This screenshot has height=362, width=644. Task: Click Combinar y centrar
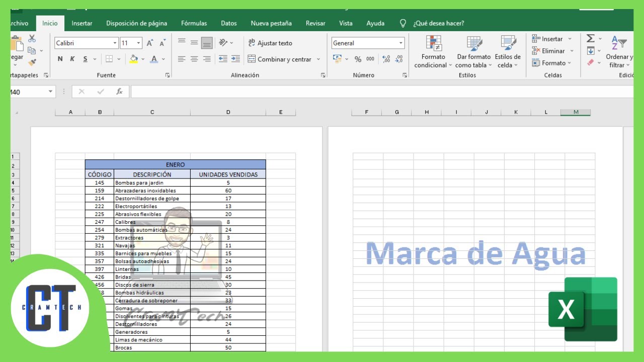click(280, 59)
